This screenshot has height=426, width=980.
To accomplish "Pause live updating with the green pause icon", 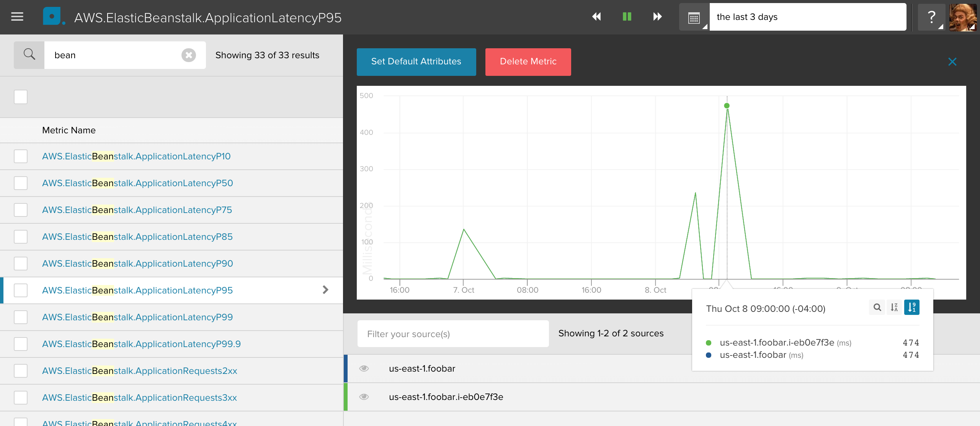I will coord(627,16).
